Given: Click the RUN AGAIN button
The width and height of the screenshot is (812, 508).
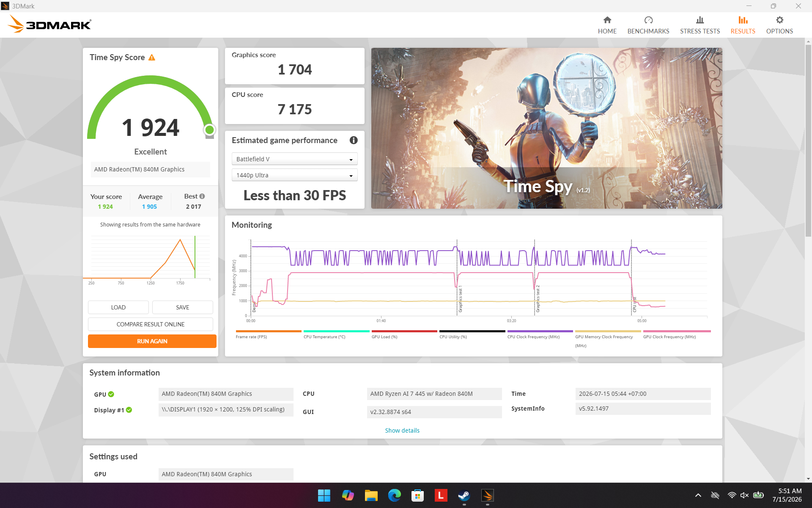Looking at the screenshot, I should [152, 341].
